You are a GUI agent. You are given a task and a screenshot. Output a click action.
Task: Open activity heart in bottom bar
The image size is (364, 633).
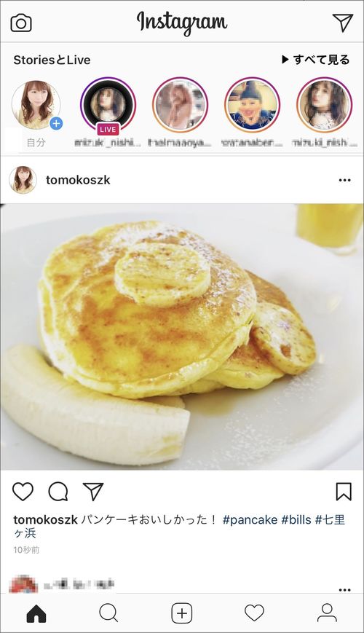(x=255, y=613)
